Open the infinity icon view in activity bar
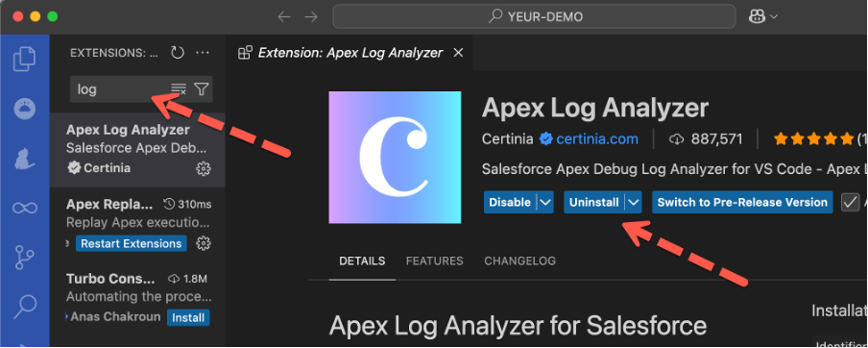This screenshot has width=868, height=348. pos(24,208)
